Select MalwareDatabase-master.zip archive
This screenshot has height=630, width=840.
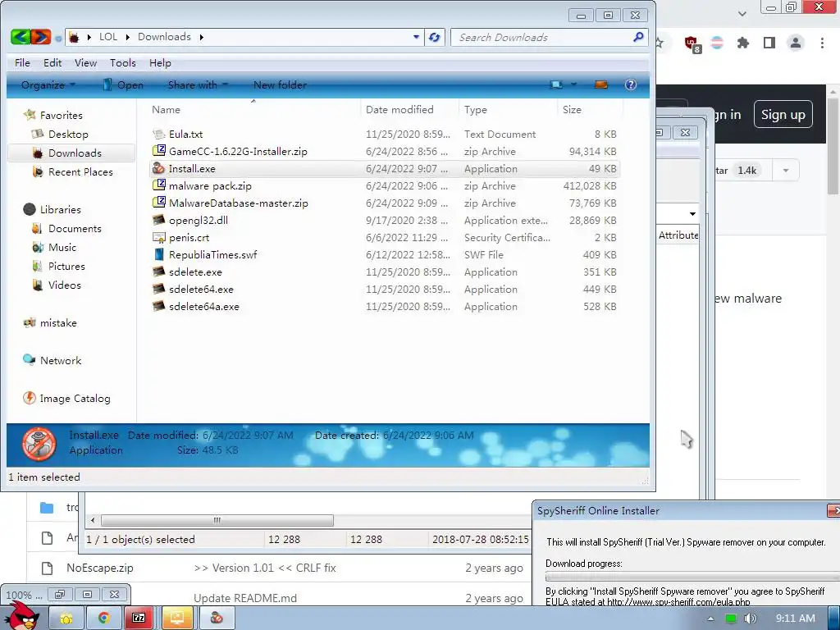click(239, 203)
